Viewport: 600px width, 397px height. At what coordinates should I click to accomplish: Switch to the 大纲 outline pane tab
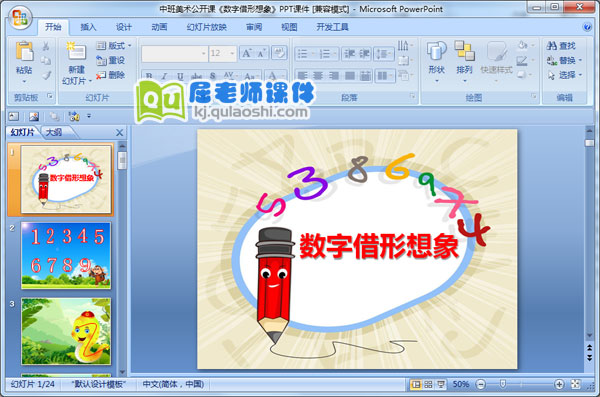(54, 132)
